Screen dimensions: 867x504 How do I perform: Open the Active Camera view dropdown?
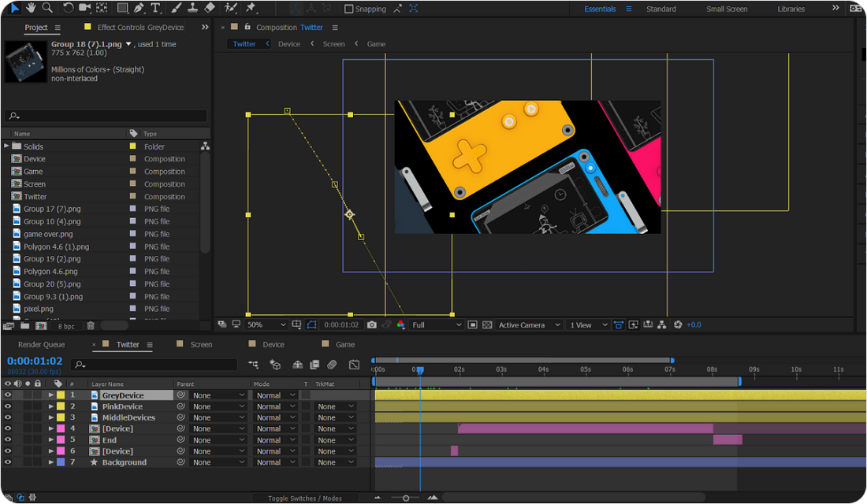point(529,324)
